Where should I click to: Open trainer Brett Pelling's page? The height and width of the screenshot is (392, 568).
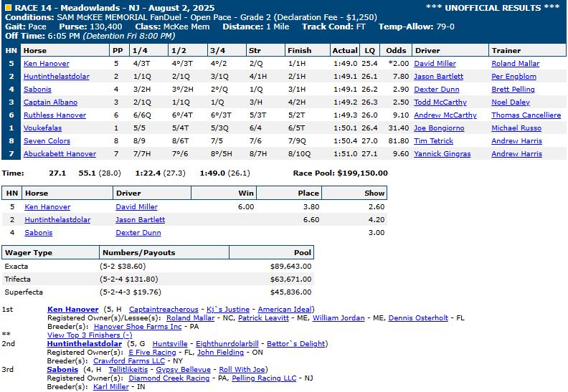(x=513, y=90)
